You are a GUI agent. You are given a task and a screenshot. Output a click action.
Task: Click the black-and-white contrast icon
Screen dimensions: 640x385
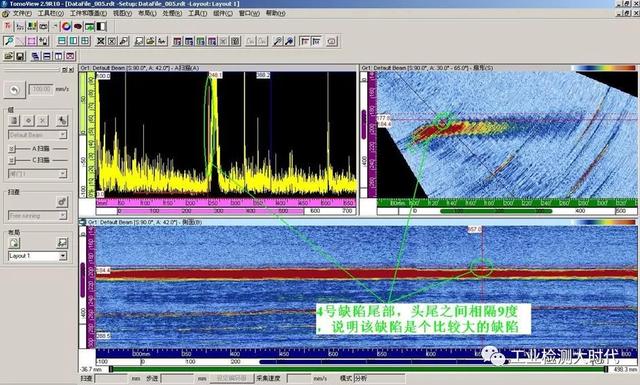click(101, 27)
